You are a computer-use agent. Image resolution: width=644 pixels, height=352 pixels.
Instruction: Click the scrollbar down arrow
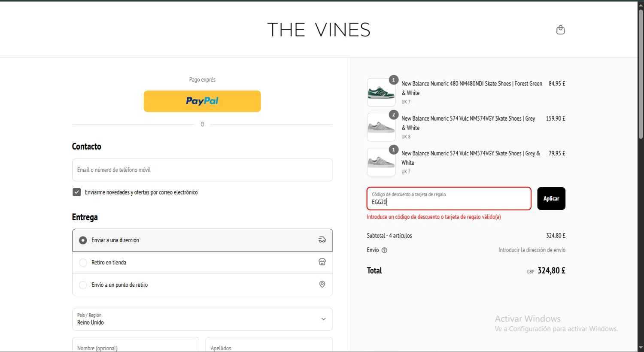coord(641,348)
